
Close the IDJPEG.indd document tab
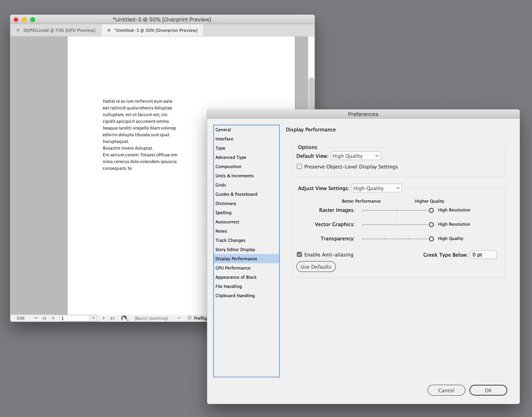[x=18, y=30]
